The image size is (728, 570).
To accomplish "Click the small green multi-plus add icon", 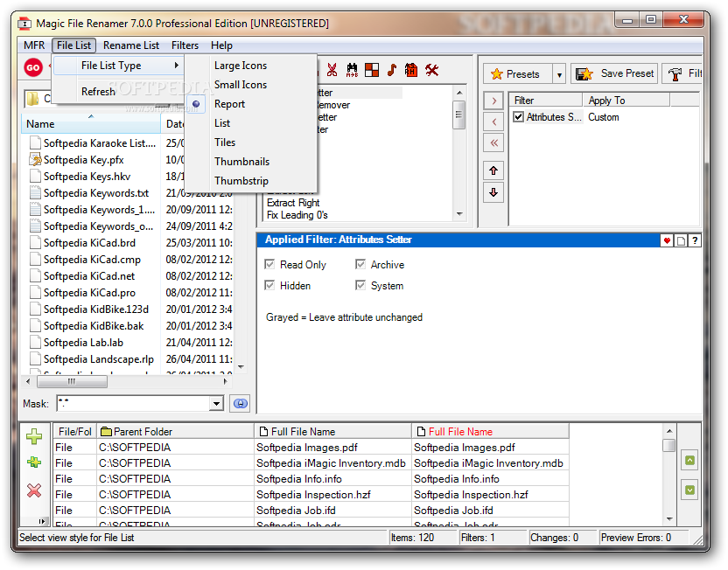I will (x=34, y=462).
